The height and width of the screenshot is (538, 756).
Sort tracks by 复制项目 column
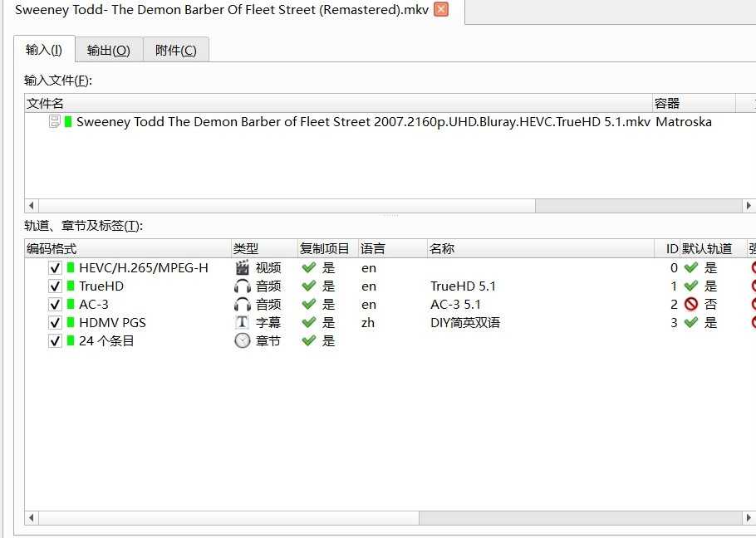pos(328,248)
